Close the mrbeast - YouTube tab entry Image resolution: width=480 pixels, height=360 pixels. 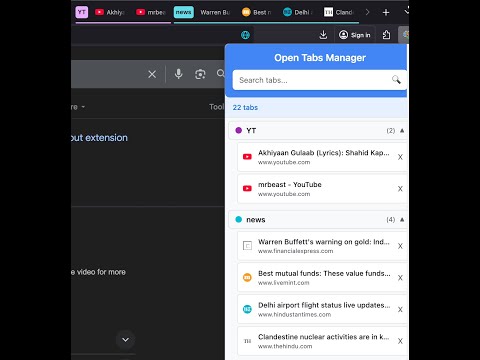[x=400, y=189]
